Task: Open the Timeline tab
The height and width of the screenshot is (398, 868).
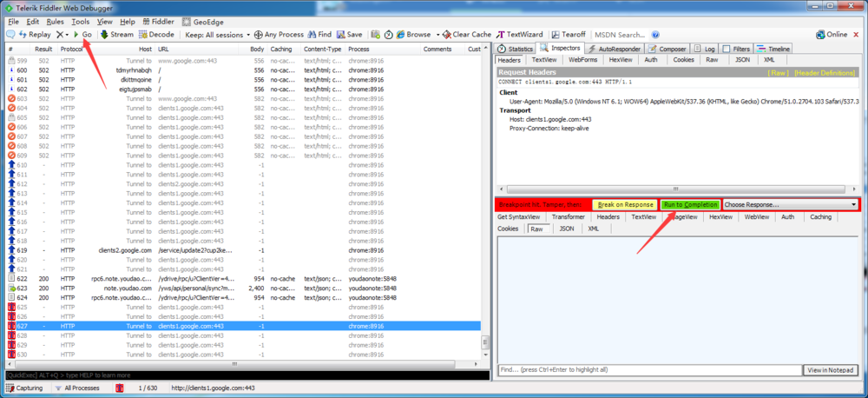Action: click(773, 49)
